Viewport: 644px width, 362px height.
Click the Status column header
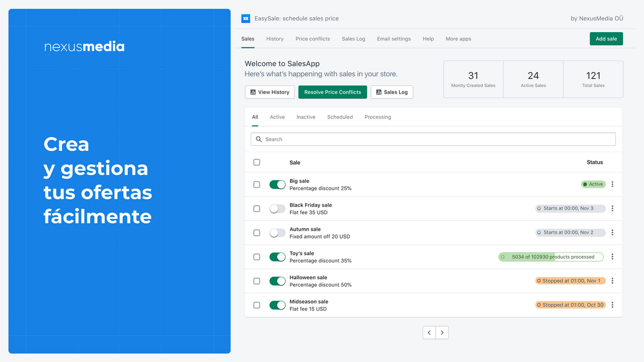(595, 162)
